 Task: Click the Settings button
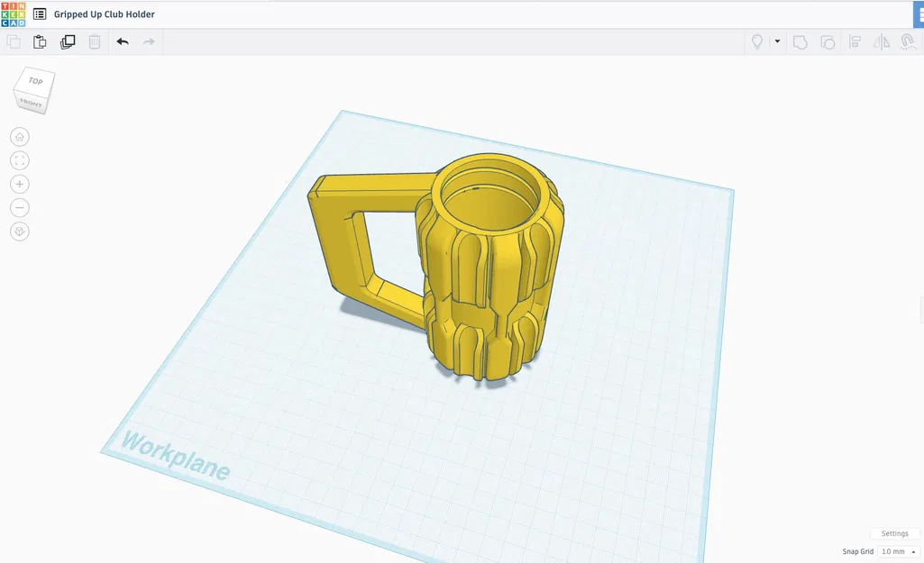coord(894,533)
